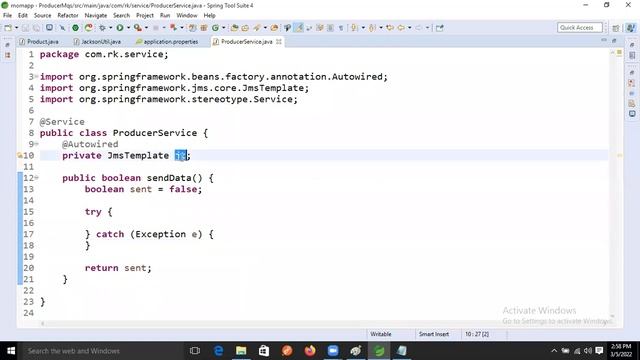The width and height of the screenshot is (640, 360).
Task: Close the ProducerService.java tab
Action: [279, 42]
